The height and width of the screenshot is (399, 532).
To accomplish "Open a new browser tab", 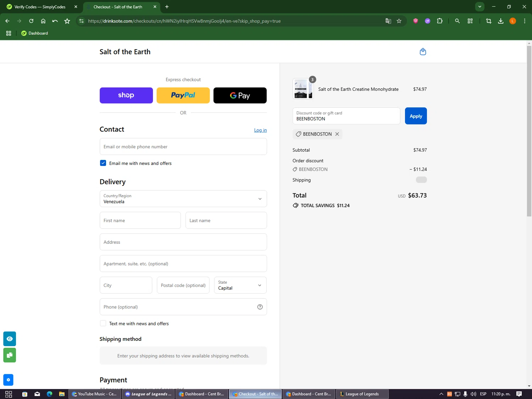I will click(x=167, y=7).
